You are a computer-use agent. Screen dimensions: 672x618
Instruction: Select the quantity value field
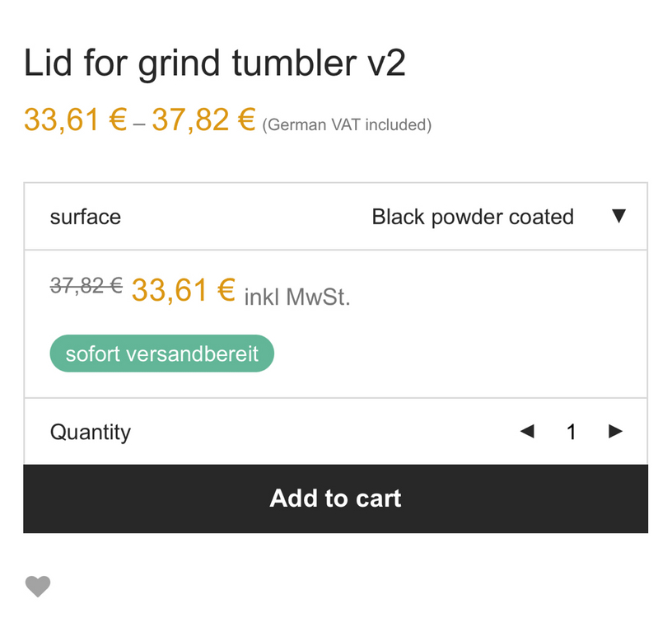click(x=572, y=432)
